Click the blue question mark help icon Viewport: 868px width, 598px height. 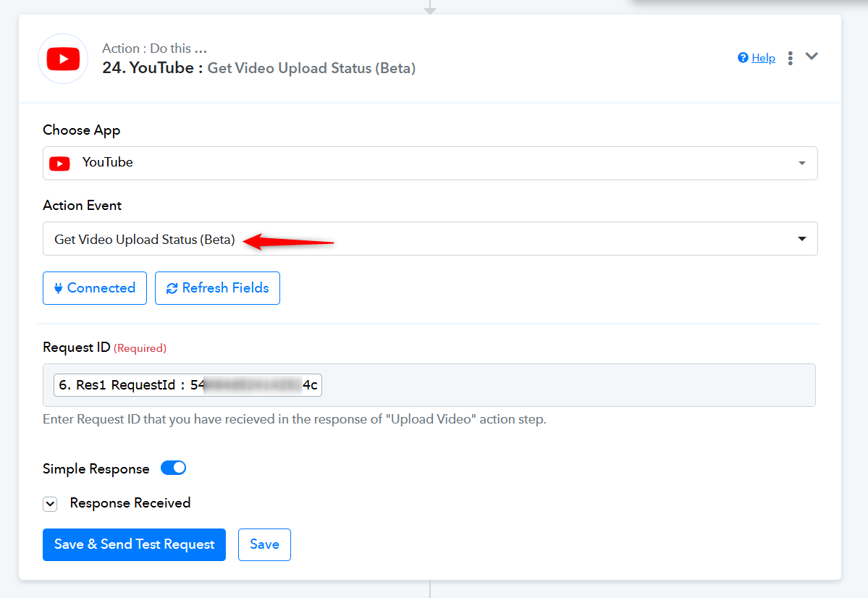point(743,58)
